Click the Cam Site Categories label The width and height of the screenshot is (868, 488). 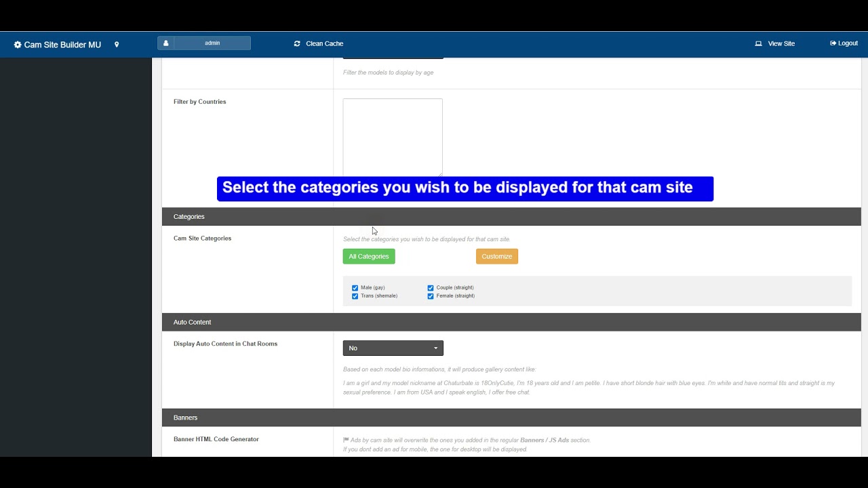(x=202, y=239)
